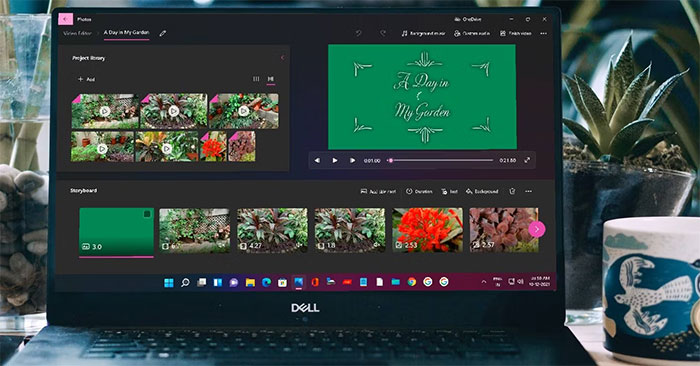Undo the last edit
The image size is (700, 366).
pos(358,33)
